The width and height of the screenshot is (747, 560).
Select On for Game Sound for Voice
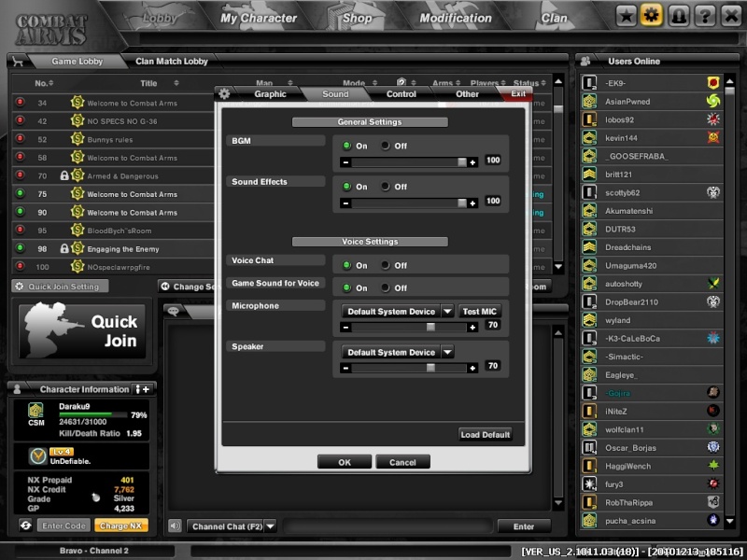pos(346,287)
